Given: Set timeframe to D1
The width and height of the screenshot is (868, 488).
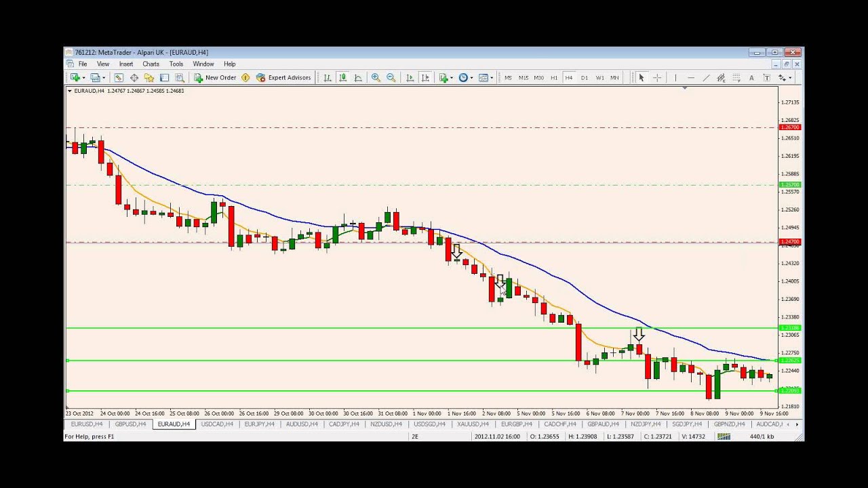Looking at the screenshot, I should 585,78.
